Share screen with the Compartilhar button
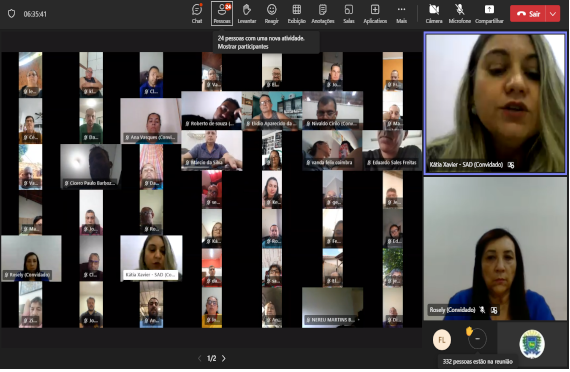This screenshot has height=372, width=570. [489, 13]
